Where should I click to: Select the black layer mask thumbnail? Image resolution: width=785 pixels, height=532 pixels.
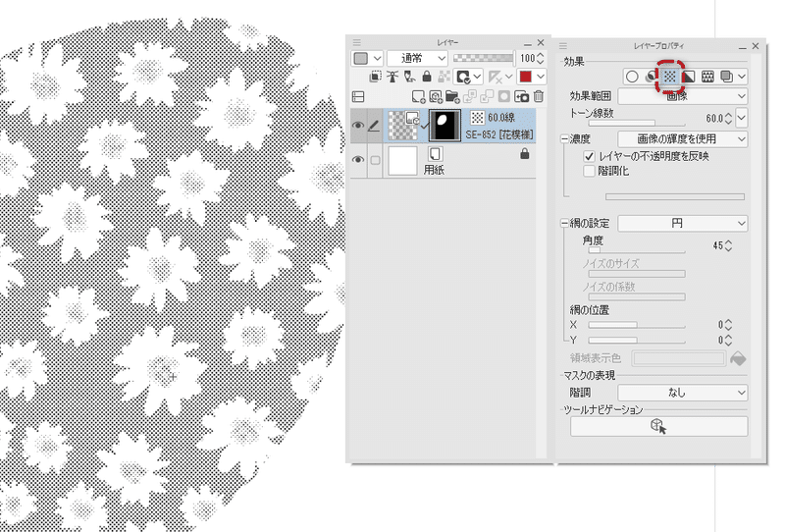coord(445,126)
